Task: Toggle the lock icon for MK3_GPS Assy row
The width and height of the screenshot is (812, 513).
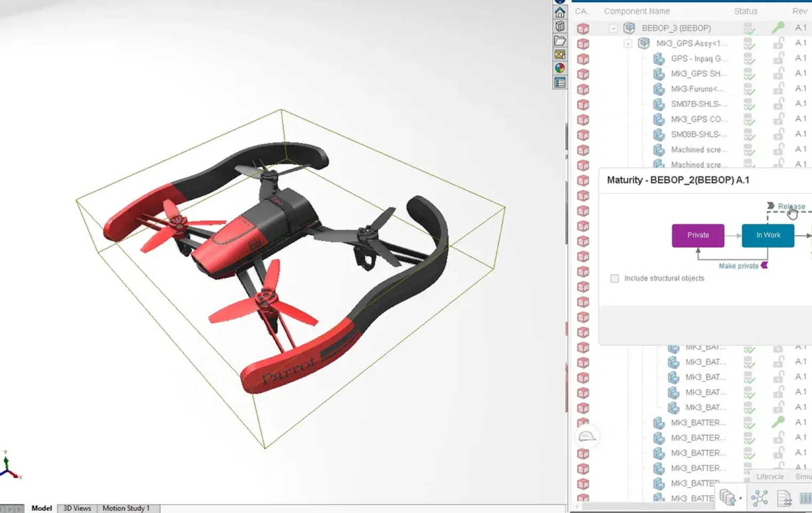Action: (778, 43)
